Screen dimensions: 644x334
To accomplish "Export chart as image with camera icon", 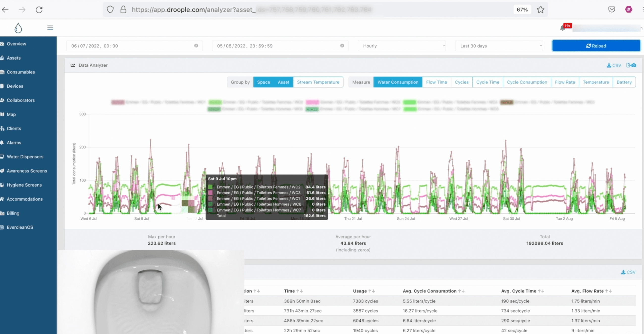I will 631,65.
